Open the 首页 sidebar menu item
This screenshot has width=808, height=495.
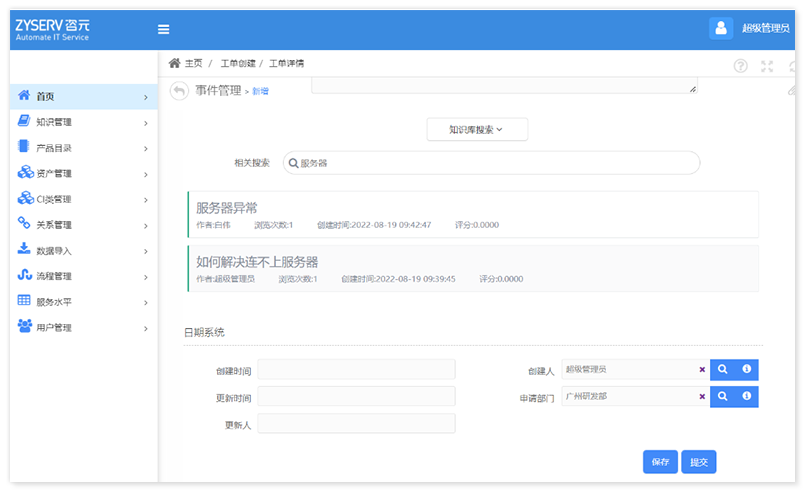pos(83,96)
